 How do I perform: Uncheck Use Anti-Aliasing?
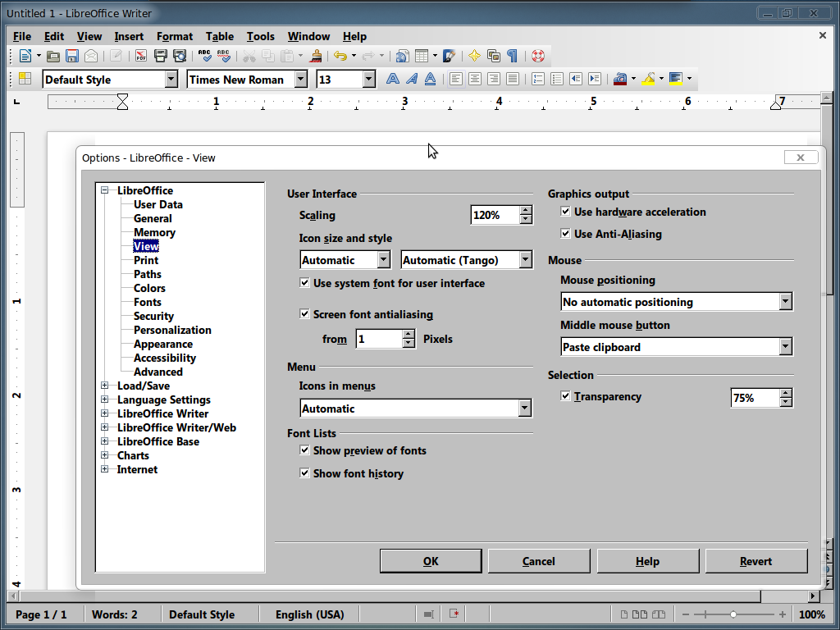pyautogui.click(x=565, y=234)
